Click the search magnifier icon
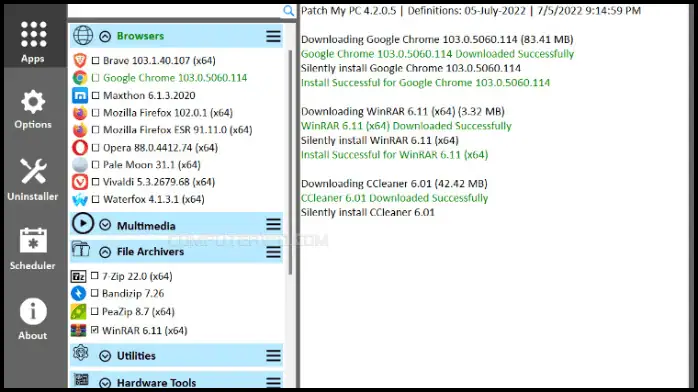Screen dimensions: 698x392 pos(288,11)
